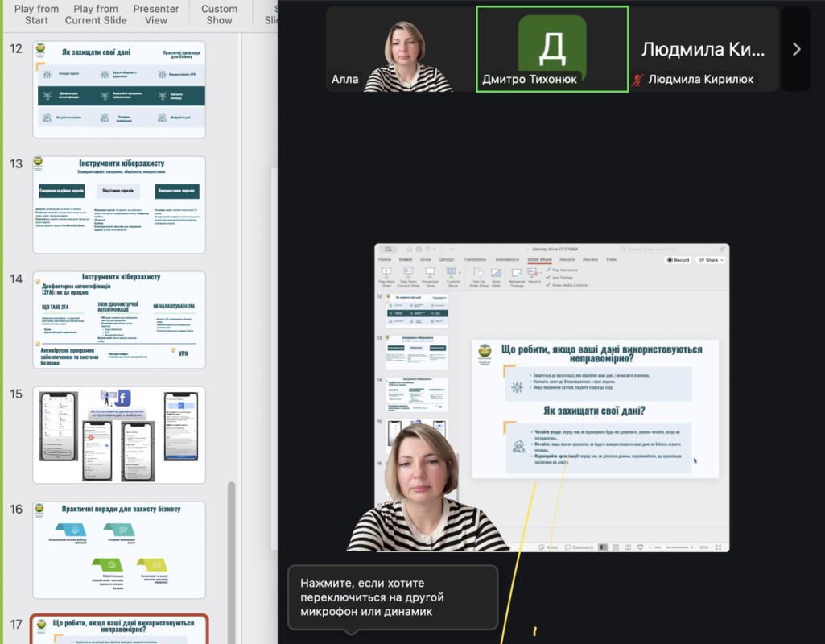This screenshot has width=825, height=644.
Task: Select slide 15 phone screenshots thumbnail in left panel
Action: (119, 436)
